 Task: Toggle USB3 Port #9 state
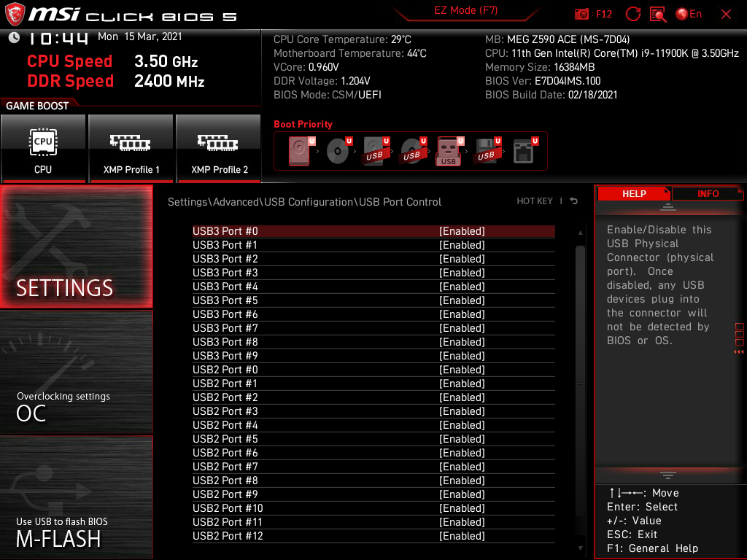coord(373,356)
